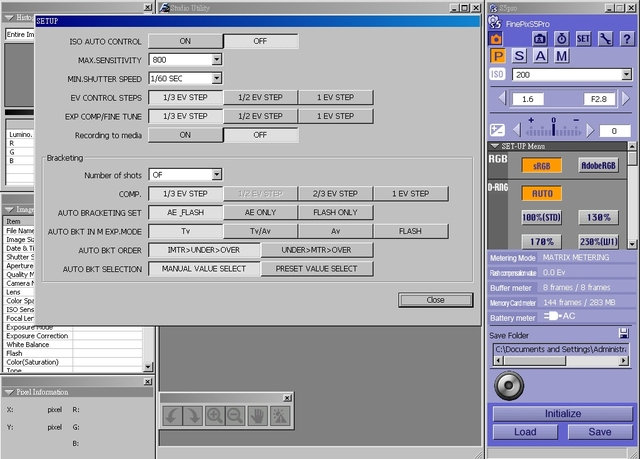Select 1 EV STEP for EXP COMP/FINE TUNE
This screenshot has width=640, height=459.
click(336, 116)
